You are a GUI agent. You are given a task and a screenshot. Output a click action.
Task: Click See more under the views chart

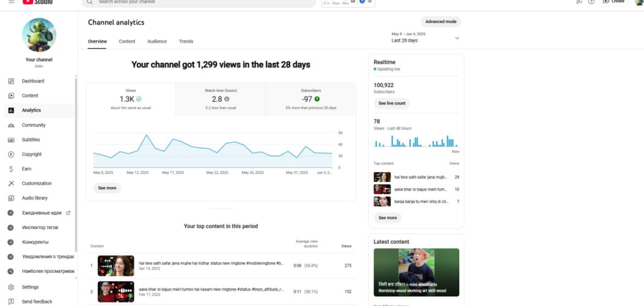pyautogui.click(x=107, y=188)
